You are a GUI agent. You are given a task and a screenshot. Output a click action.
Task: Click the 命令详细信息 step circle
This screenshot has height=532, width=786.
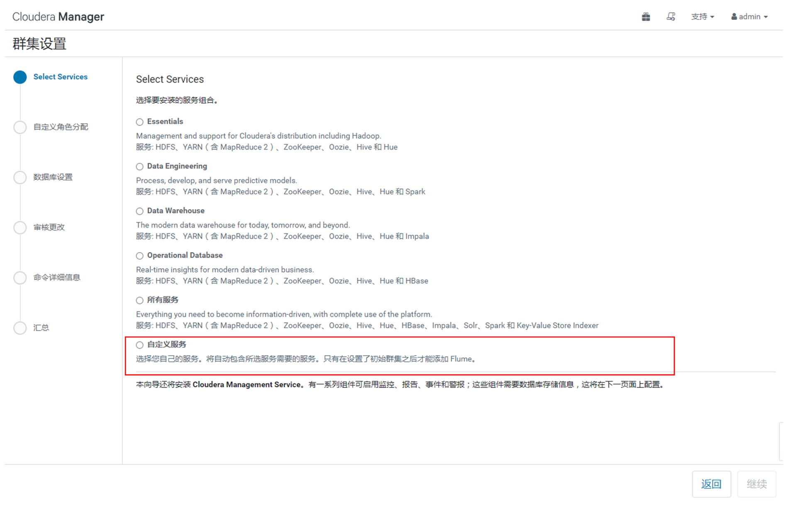20,278
